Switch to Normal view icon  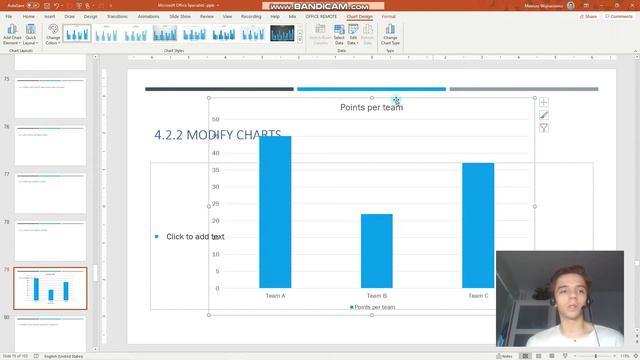click(525, 356)
